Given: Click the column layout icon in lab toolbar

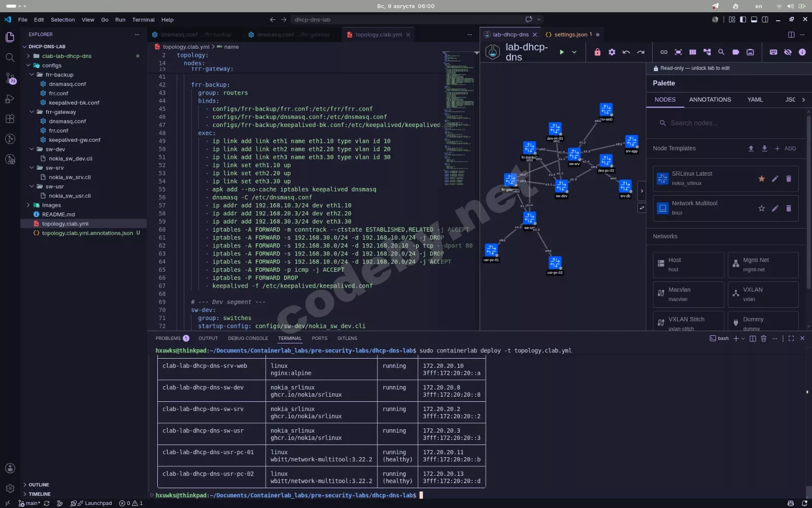Looking at the screenshot, I should tap(692, 52).
